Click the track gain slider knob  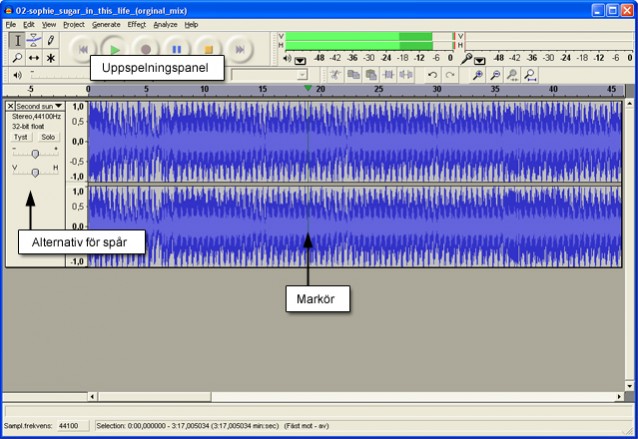35,154
